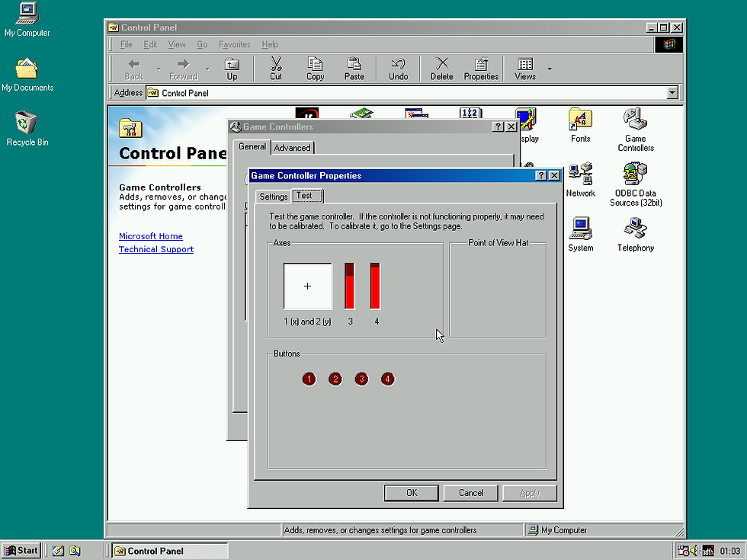Image resolution: width=747 pixels, height=560 pixels.
Task: Select the My Documents desktop folder
Action: point(27,75)
